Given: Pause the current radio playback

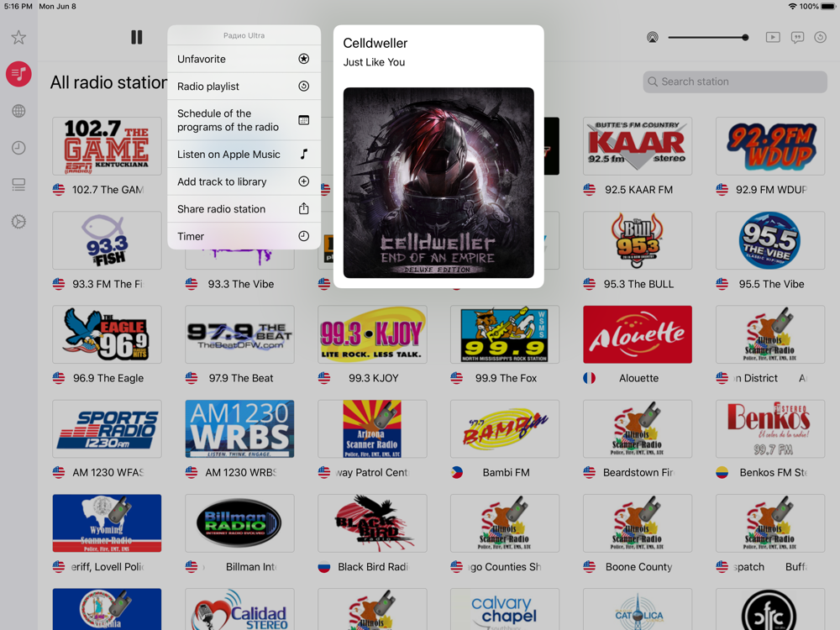Looking at the screenshot, I should pyautogui.click(x=137, y=37).
